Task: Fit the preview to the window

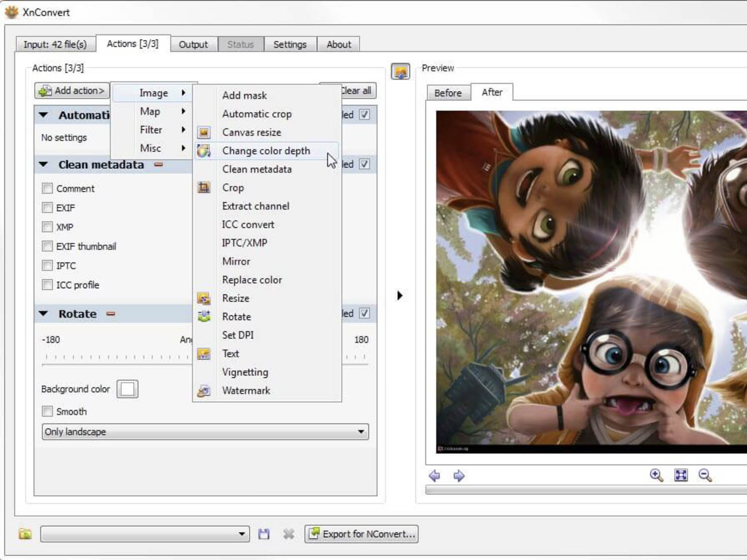Action: 681,475
